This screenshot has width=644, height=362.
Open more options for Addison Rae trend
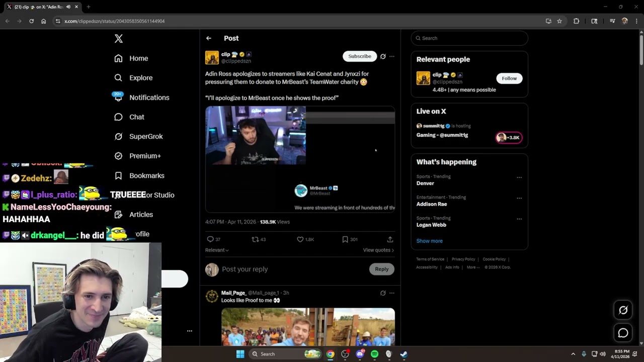519,198
